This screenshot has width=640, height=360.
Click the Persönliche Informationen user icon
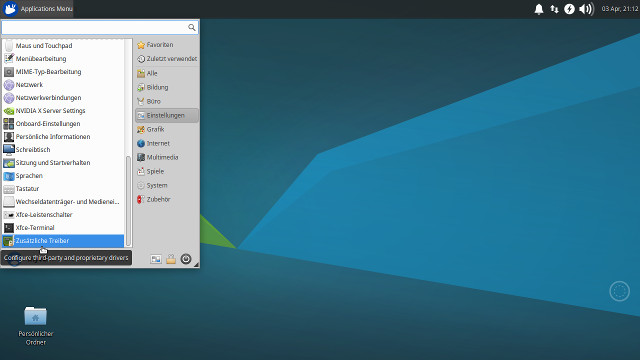9,137
